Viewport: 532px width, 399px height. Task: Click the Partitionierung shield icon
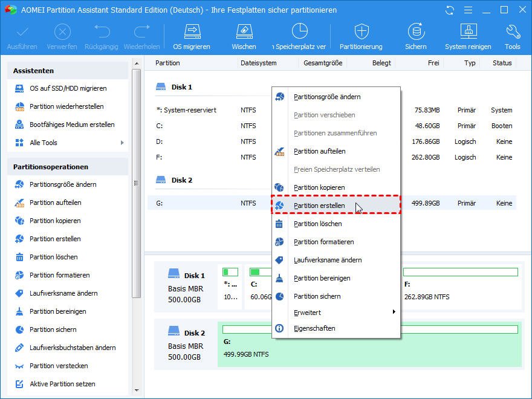361,36
